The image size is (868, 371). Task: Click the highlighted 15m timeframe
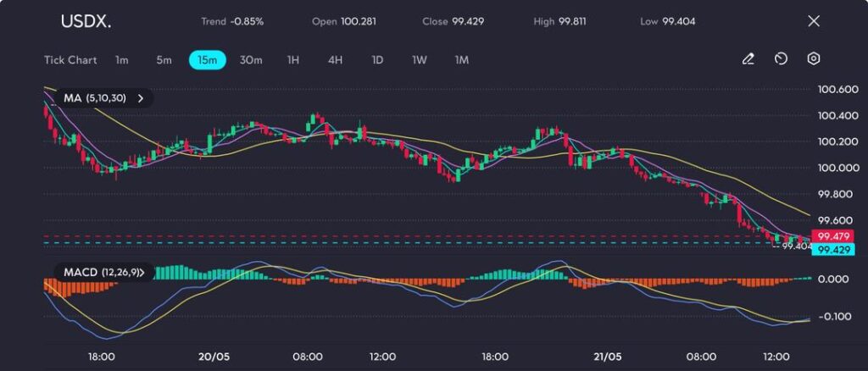207,60
